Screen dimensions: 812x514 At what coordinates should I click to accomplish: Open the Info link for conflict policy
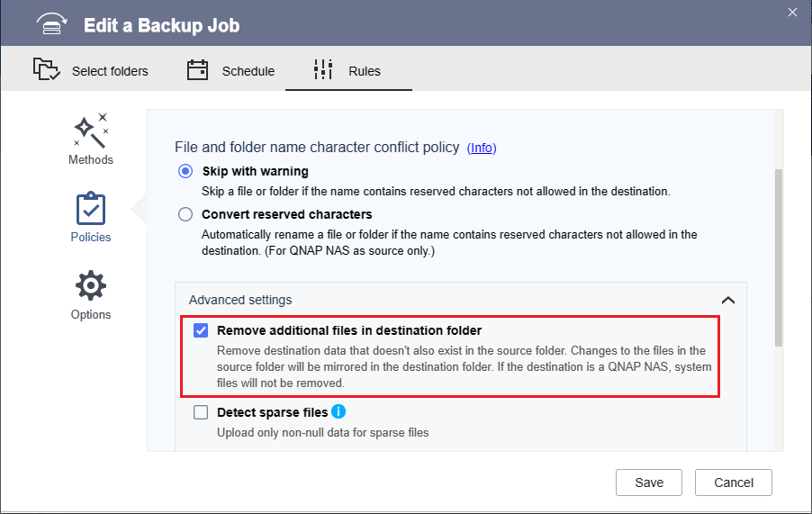pyautogui.click(x=482, y=148)
